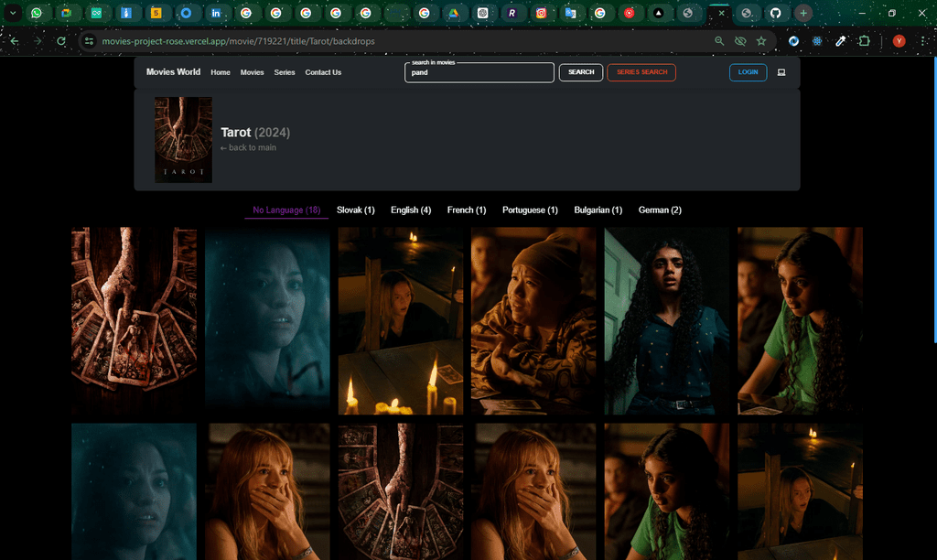Click the LOGIN button
937x560 pixels.
(749, 72)
